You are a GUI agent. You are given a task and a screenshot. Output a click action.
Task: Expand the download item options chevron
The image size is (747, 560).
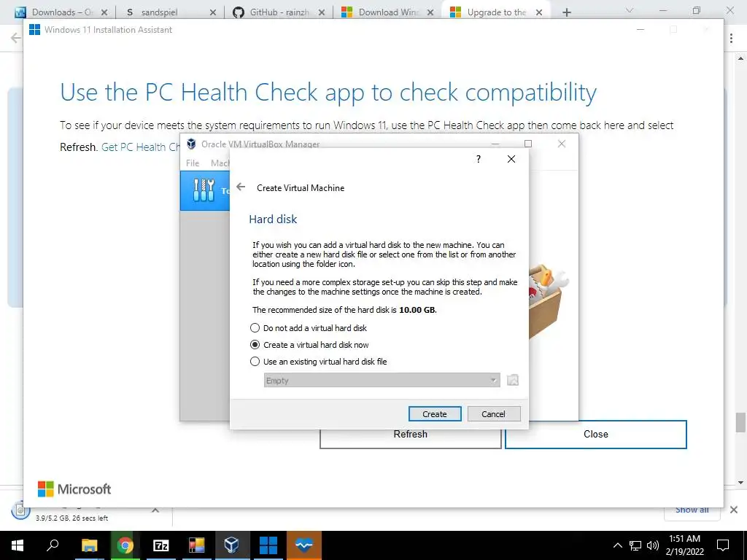click(155, 510)
